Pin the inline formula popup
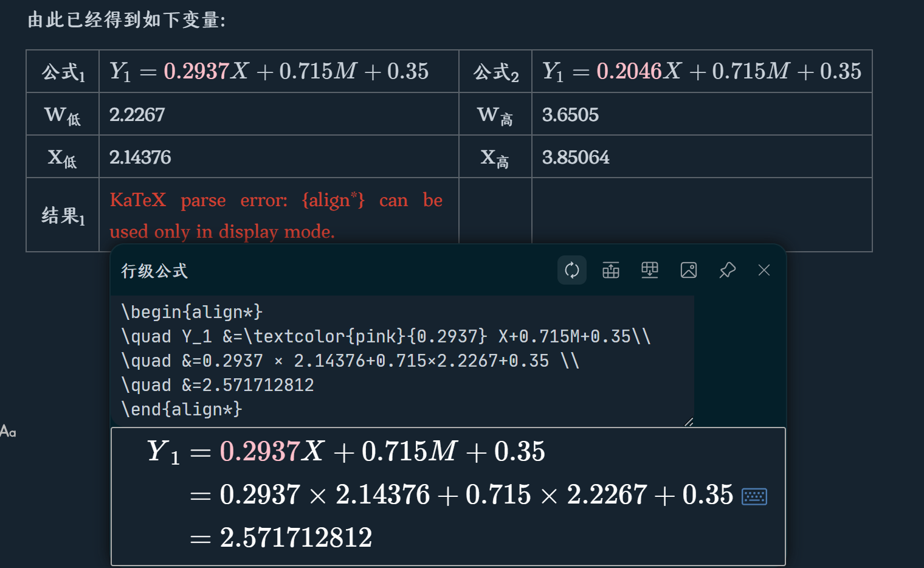 (728, 270)
